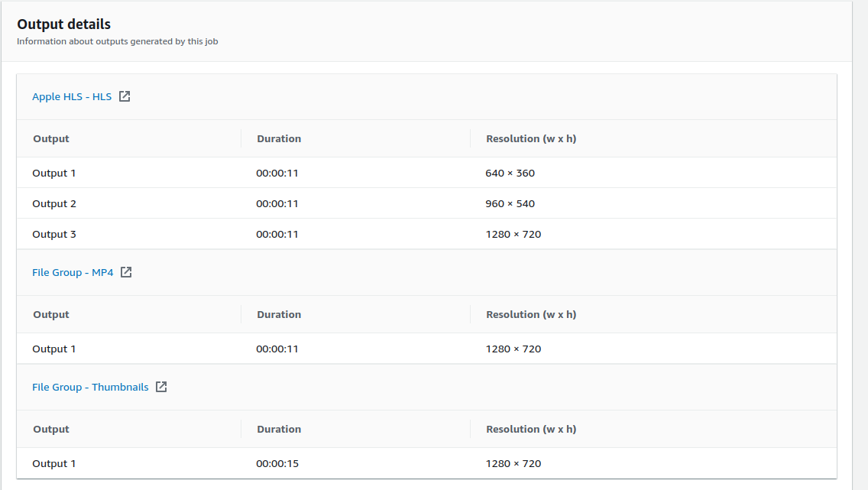Select Output 3 row in Apple HLS group

[54, 234]
